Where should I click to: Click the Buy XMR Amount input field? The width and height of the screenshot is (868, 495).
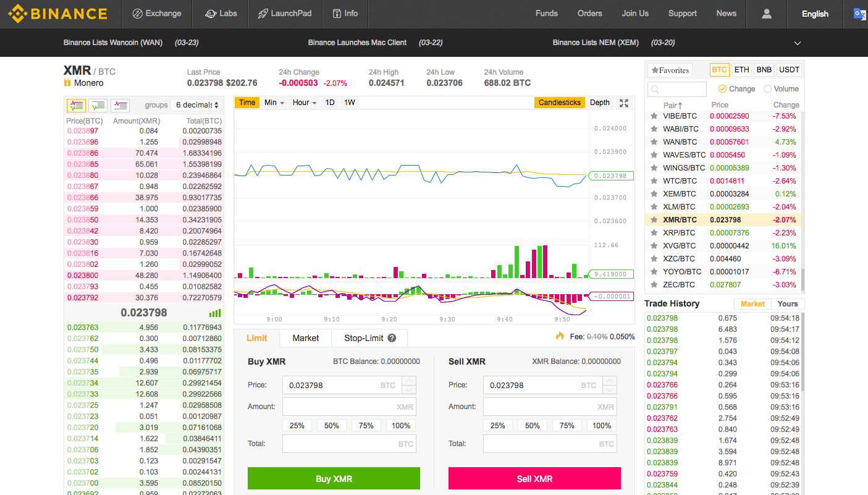coord(349,407)
